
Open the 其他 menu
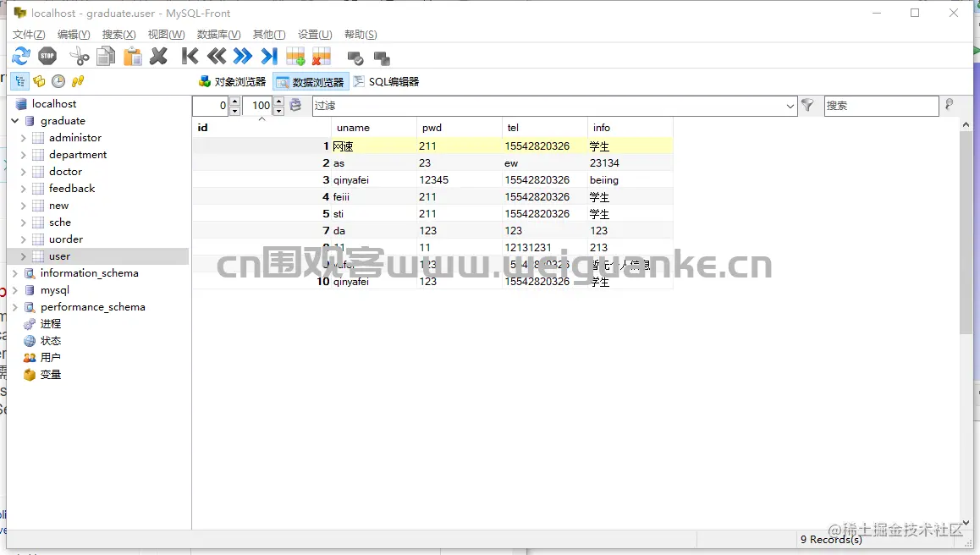(x=269, y=35)
